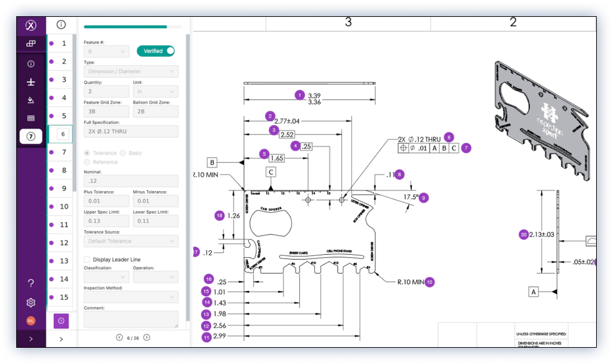Click the purple arrow button below list

(61, 321)
